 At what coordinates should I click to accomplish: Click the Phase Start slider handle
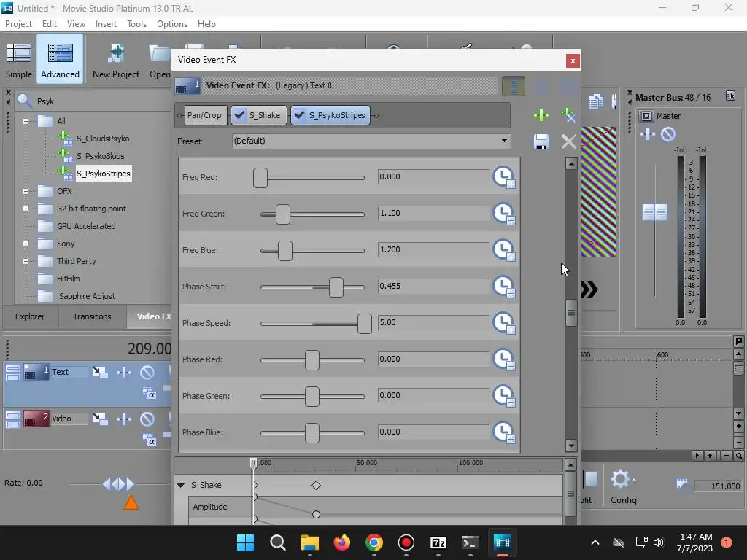tap(336, 287)
